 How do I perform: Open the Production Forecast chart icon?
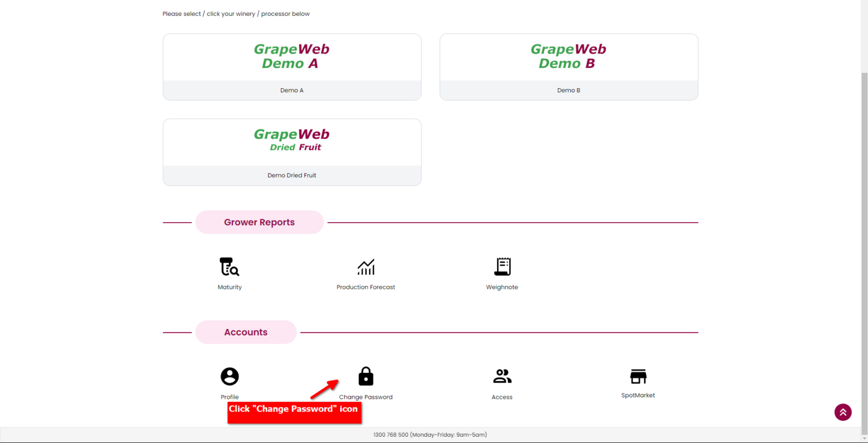tap(366, 267)
